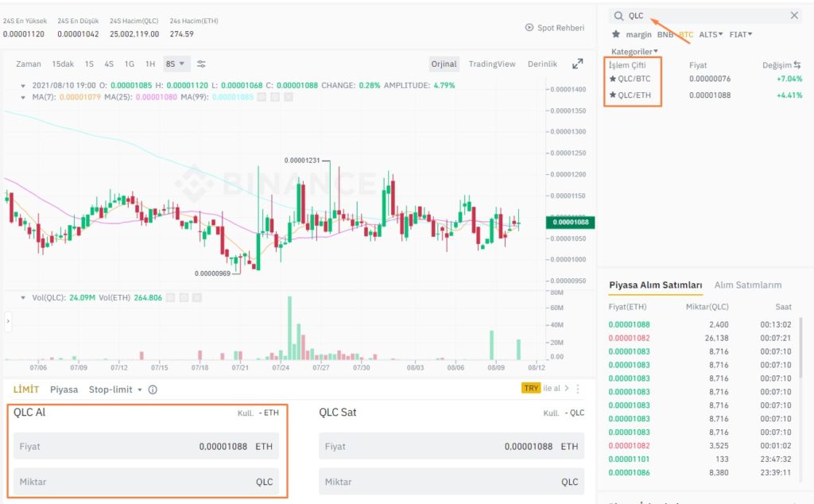Select the LİMİT order tab
Viewport: 814px width, 504px height.
pyautogui.click(x=26, y=390)
